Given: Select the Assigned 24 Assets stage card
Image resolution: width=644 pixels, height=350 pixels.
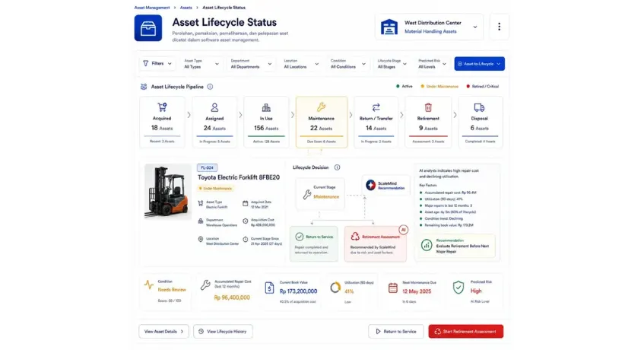Looking at the screenshot, I should (214, 122).
